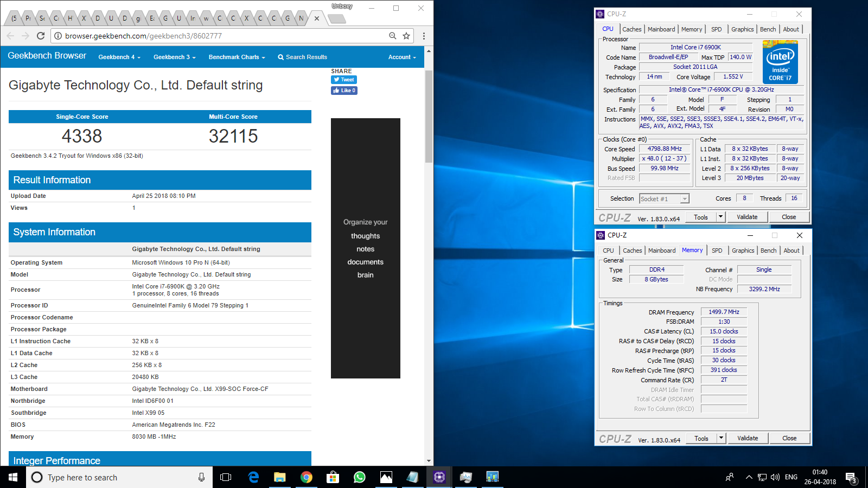Click the page vertical scrollbar thumb
Image resolution: width=868 pixels, height=488 pixels.
429,117
